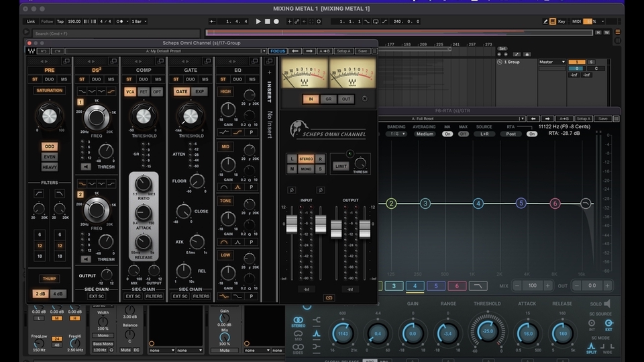Toggle the MID band in EQ

pyautogui.click(x=225, y=146)
